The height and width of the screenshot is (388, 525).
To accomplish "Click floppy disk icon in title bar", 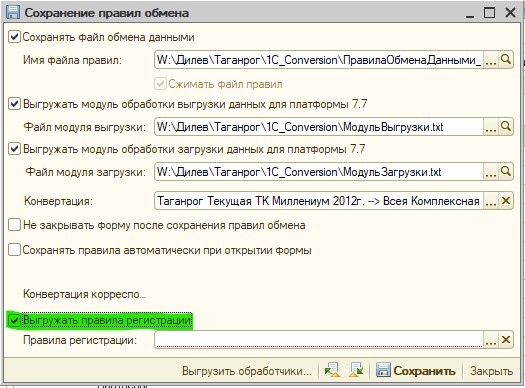I will (x=13, y=13).
